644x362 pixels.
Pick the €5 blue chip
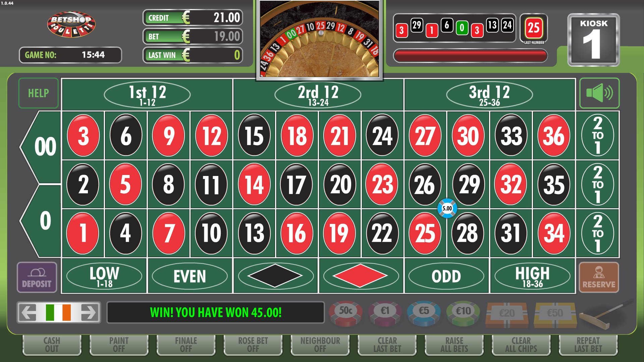click(x=424, y=313)
